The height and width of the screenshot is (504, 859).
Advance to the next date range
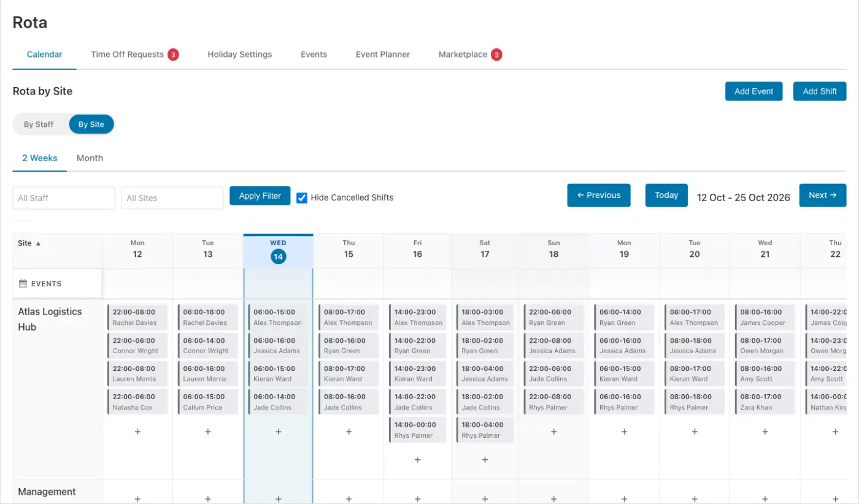pyautogui.click(x=823, y=195)
